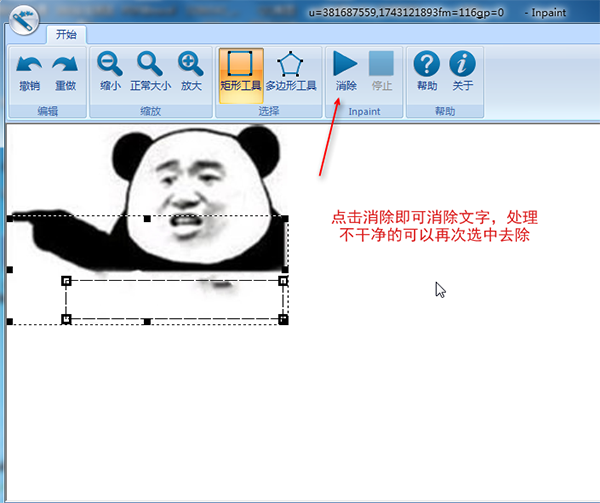Viewport: 600px width, 503px height.
Task: Reset zoom with 正常大小
Action: (x=150, y=72)
